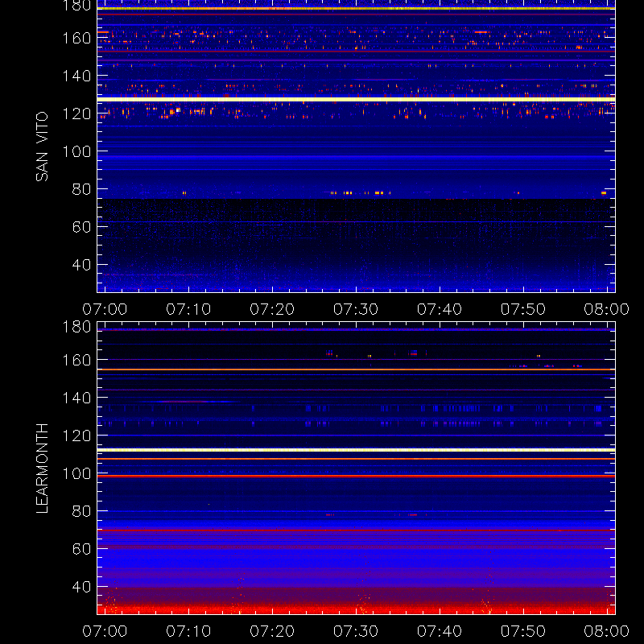This screenshot has width=644, height=644.
Task: Click 07:30 time label under LEARMONTH plot
Action: tap(356, 631)
